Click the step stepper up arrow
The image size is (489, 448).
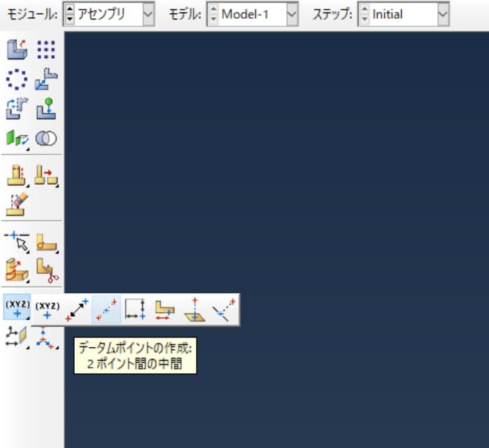click(364, 9)
